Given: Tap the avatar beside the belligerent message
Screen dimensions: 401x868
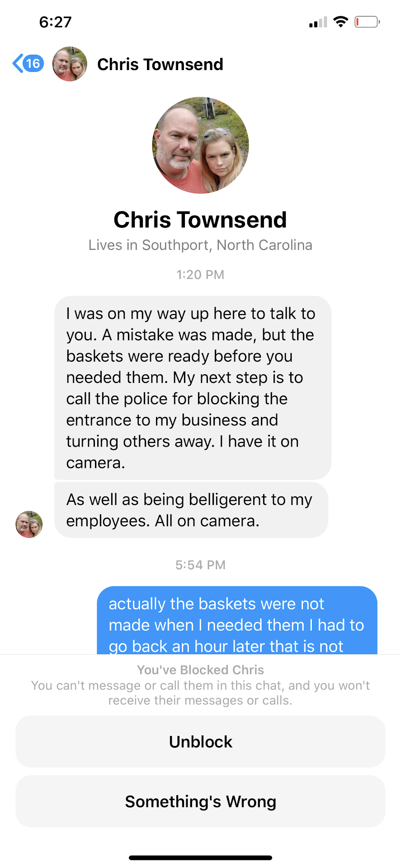Looking at the screenshot, I should click(29, 524).
